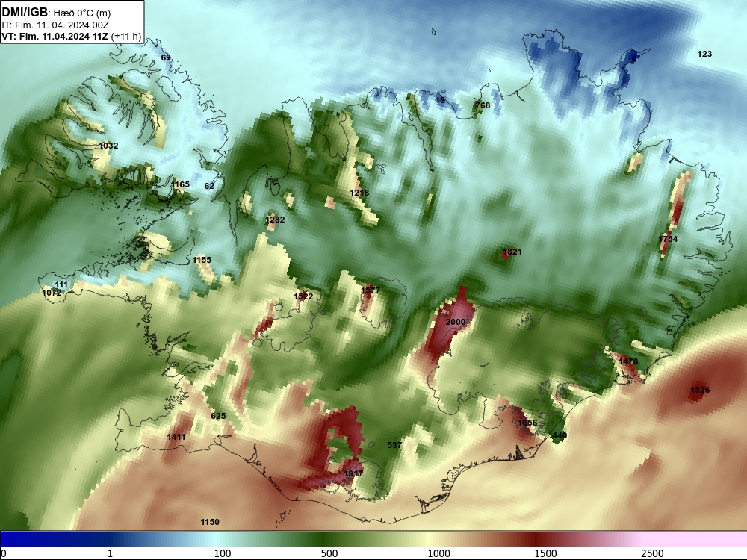Click the map value 625

tap(218, 416)
